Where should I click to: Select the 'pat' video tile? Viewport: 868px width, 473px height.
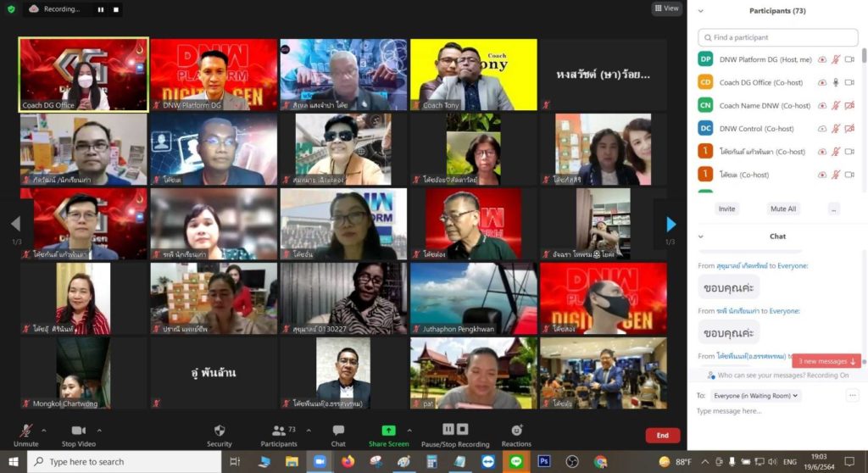pyautogui.click(x=473, y=373)
